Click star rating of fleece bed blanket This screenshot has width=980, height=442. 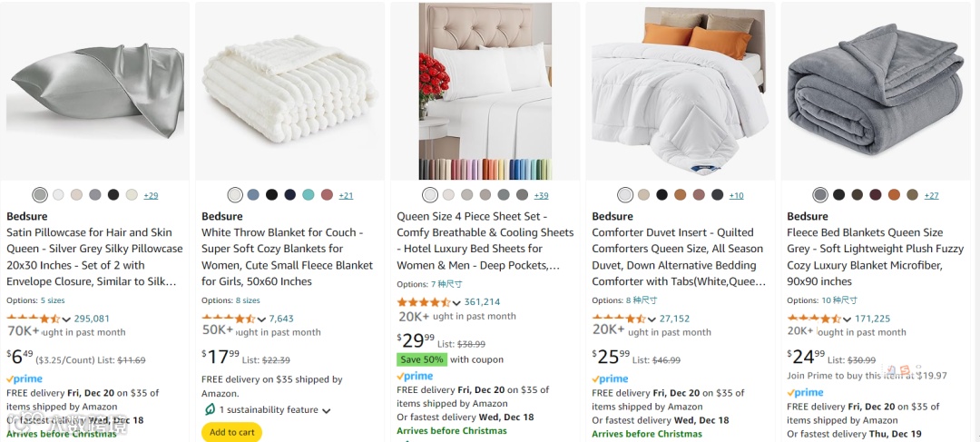[814, 319]
